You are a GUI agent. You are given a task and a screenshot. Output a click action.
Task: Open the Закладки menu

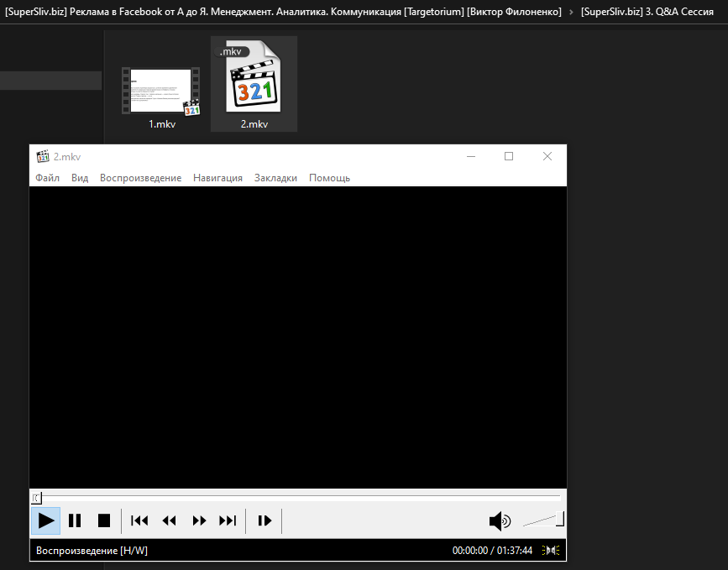point(275,178)
